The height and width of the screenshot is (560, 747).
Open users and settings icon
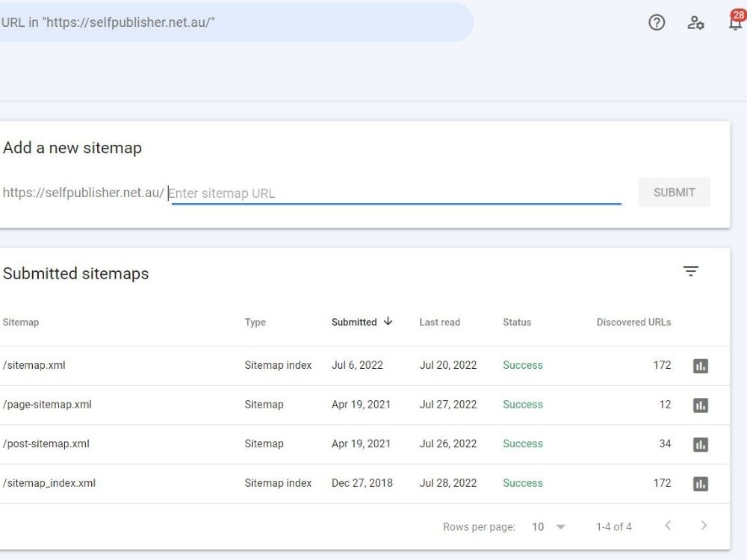[x=695, y=22]
